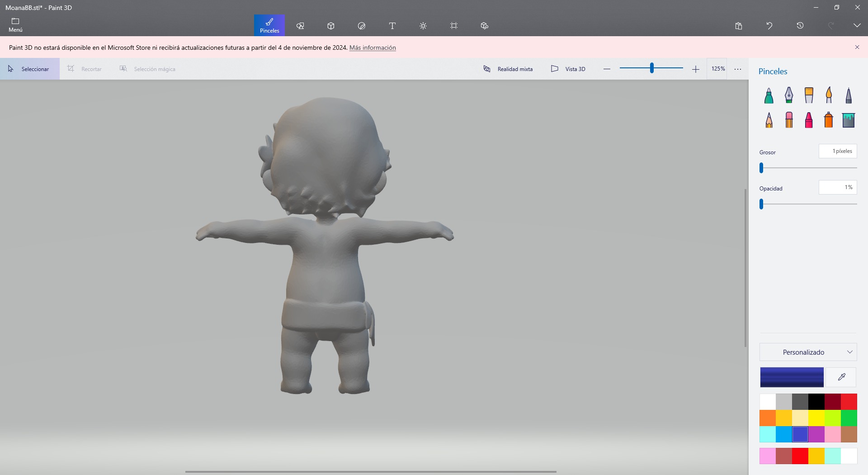Screen dimensions: 868x475
Task: Select the Watercolor brush
Action: pyautogui.click(x=829, y=95)
